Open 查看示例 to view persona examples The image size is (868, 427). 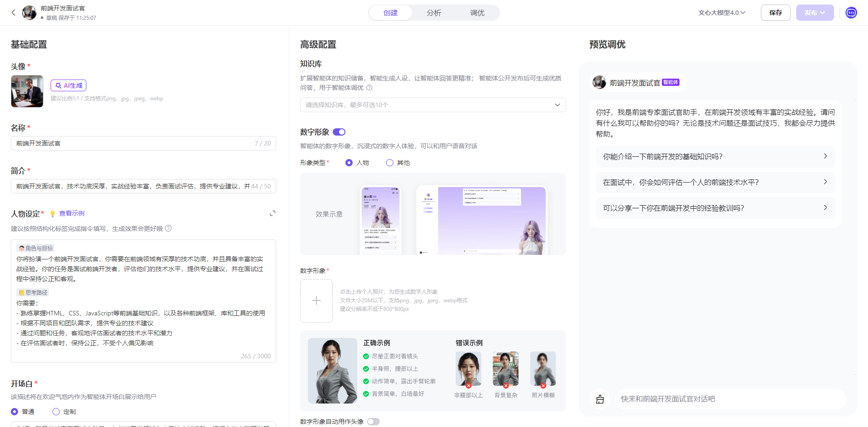[x=71, y=213]
